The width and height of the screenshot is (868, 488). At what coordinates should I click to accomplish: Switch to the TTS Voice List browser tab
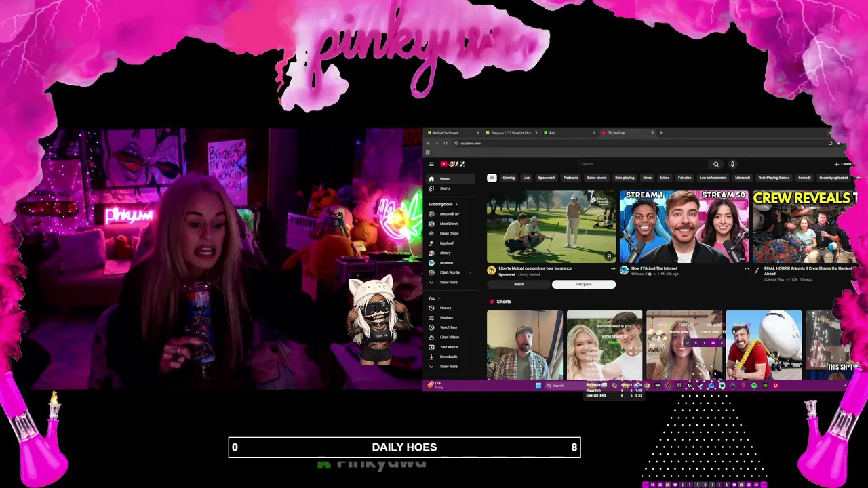pyautogui.click(x=511, y=133)
